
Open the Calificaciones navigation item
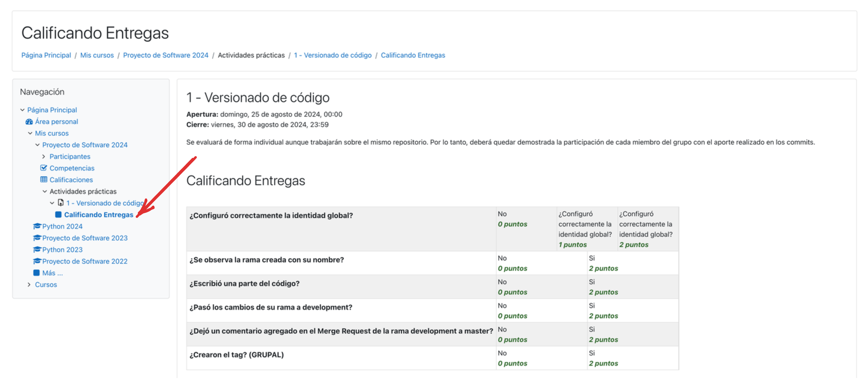coord(71,180)
